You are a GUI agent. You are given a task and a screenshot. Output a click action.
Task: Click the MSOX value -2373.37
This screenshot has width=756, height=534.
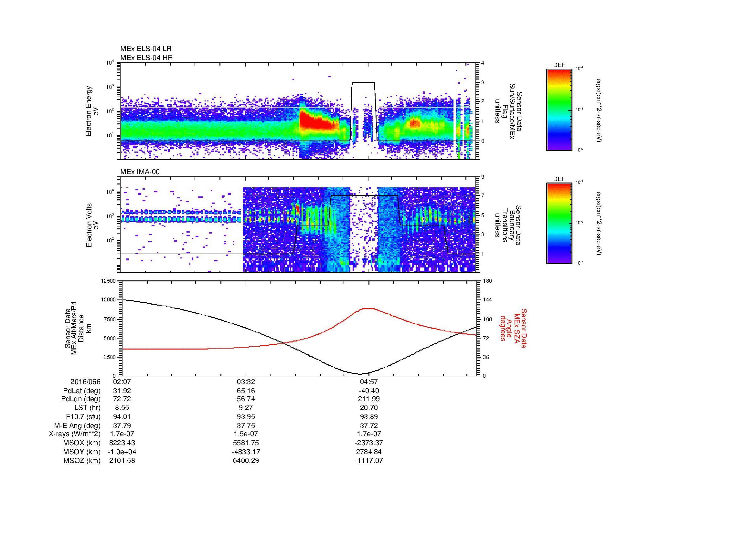pos(369,443)
